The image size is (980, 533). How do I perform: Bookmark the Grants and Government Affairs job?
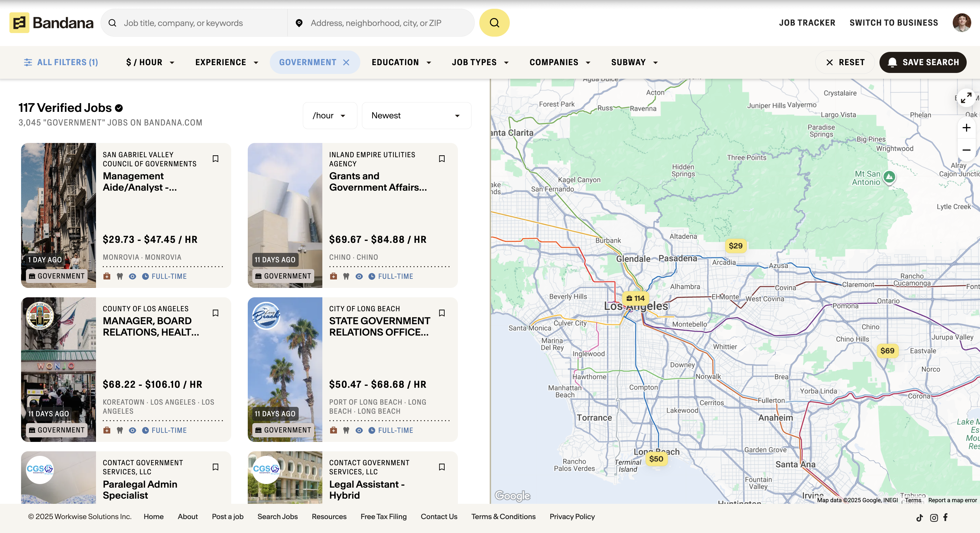(442, 159)
